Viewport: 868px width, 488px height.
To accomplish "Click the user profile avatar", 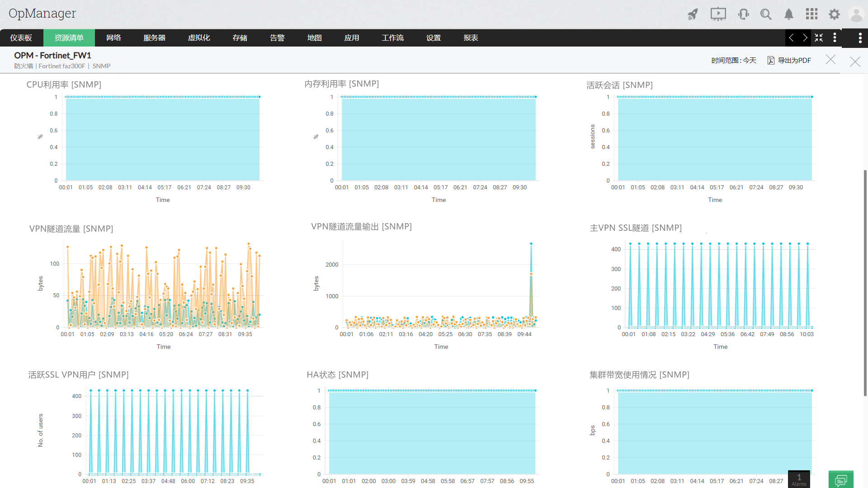I will (x=856, y=14).
